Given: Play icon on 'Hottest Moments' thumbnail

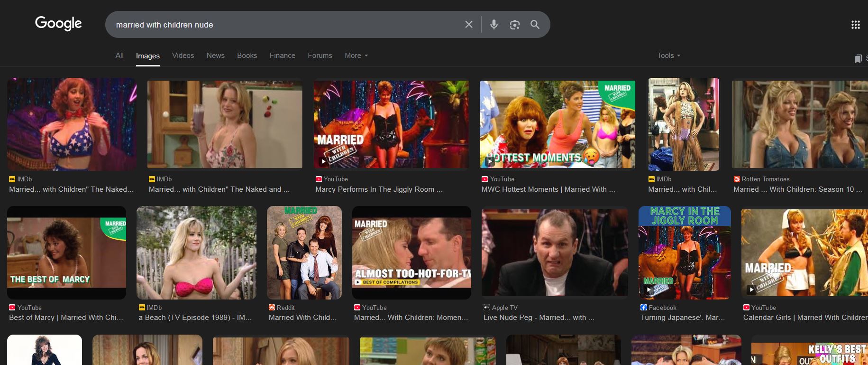Looking at the screenshot, I should tap(490, 162).
